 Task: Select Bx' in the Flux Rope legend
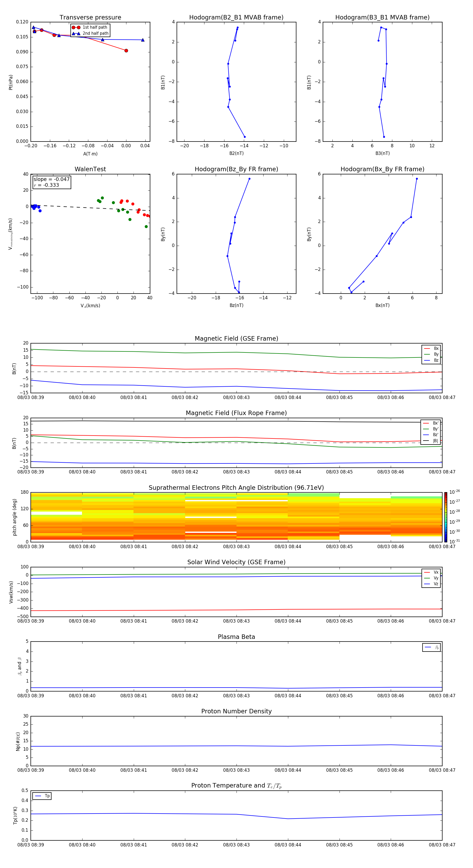[x=431, y=423]
